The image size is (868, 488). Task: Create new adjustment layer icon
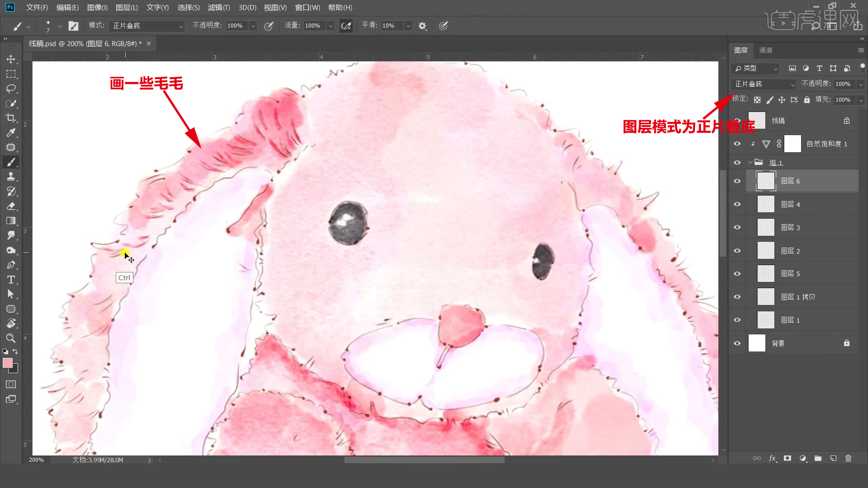pyautogui.click(x=803, y=458)
